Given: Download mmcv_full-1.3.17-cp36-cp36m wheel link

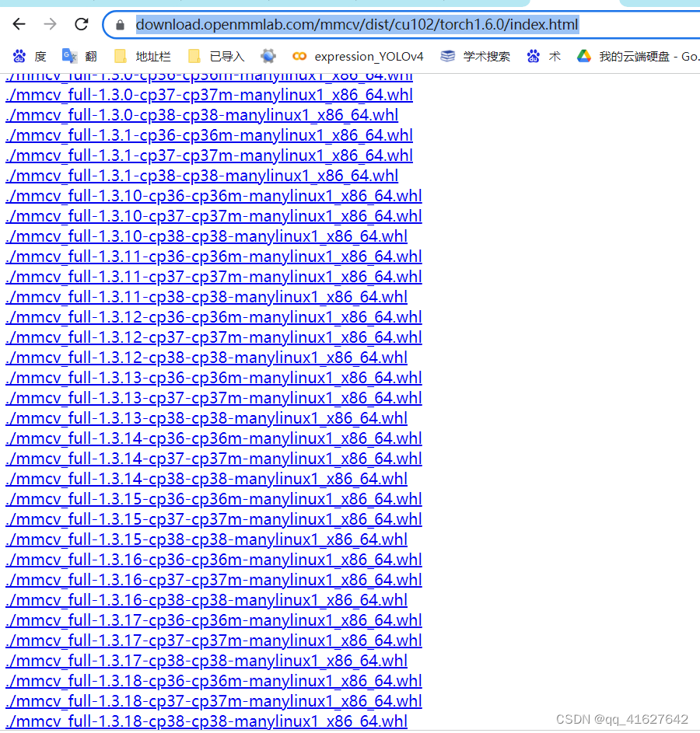Looking at the screenshot, I should (x=214, y=620).
